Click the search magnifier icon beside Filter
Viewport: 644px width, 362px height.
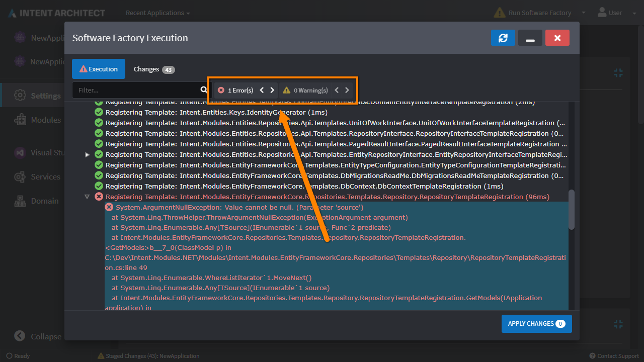[204, 90]
